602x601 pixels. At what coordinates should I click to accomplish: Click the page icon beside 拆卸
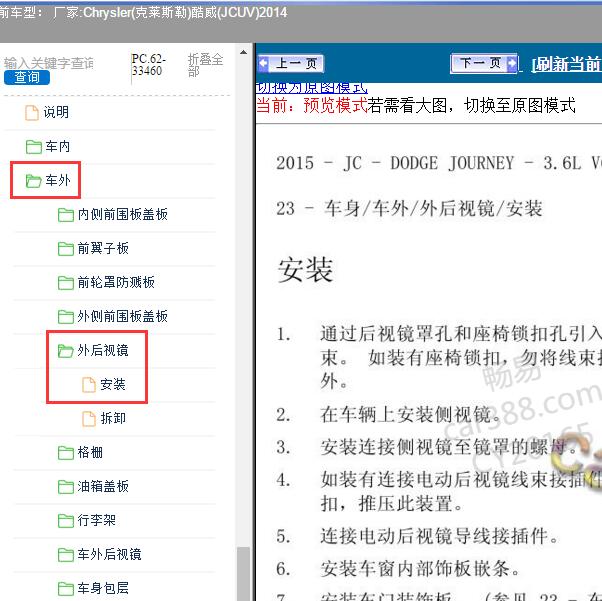tap(89, 419)
